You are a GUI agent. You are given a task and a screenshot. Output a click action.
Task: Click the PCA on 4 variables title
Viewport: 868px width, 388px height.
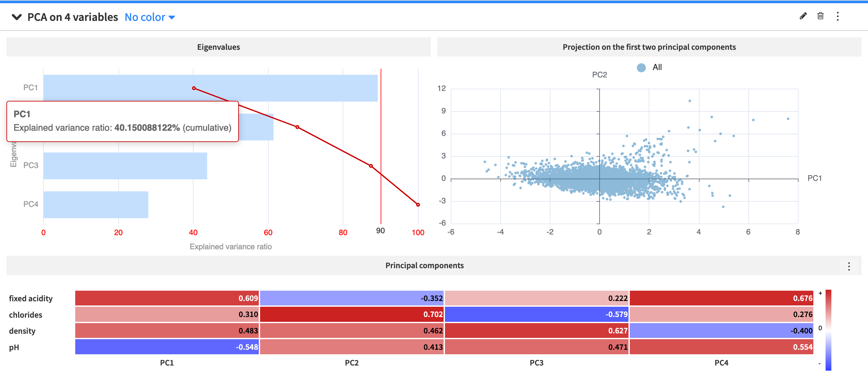(x=72, y=17)
